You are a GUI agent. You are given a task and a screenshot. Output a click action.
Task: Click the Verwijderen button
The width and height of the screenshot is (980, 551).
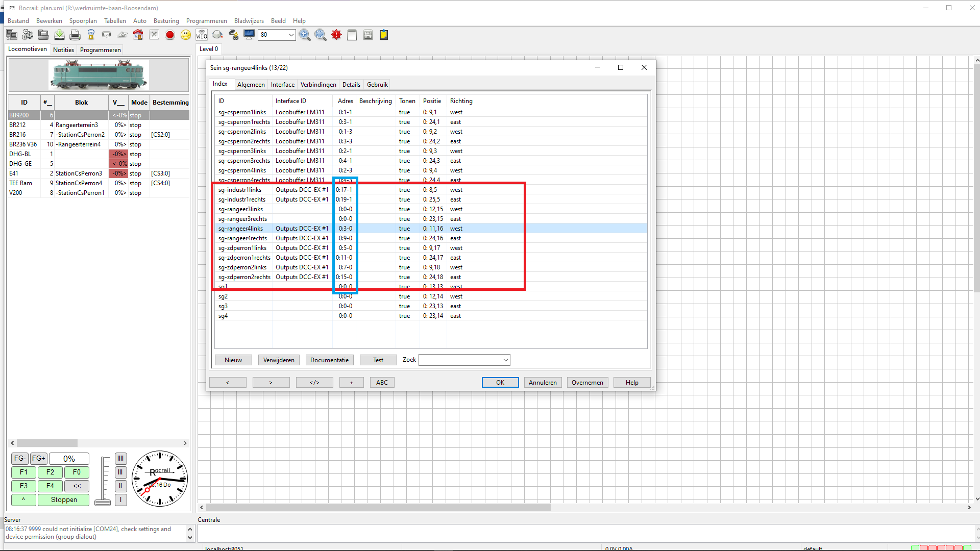[279, 360]
